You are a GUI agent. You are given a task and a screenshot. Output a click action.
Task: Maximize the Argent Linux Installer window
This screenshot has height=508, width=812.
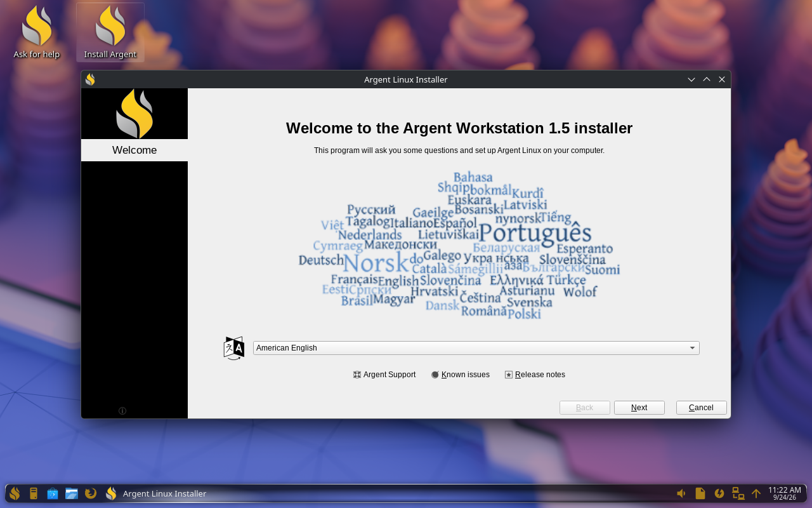[x=707, y=79]
